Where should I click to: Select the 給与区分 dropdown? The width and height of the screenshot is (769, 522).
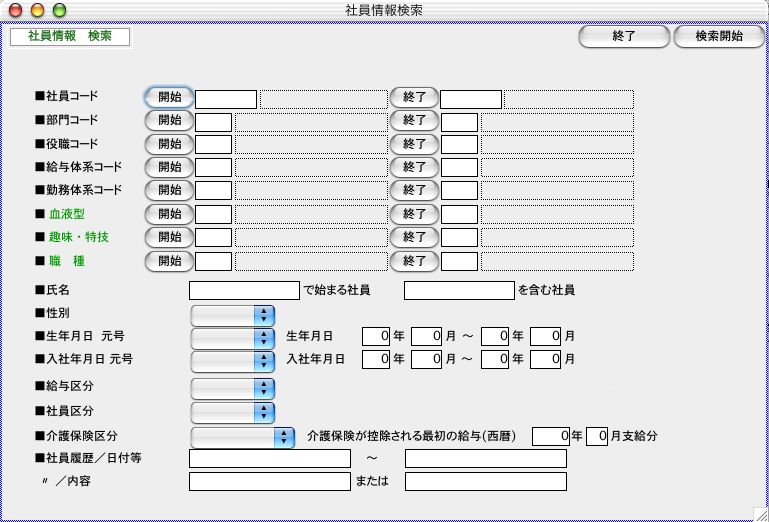(232, 387)
